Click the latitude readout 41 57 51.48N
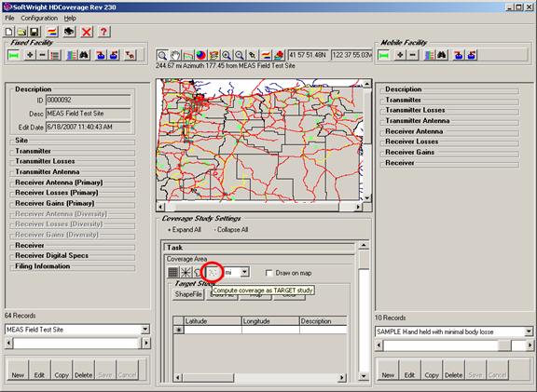The height and width of the screenshot is (392, 537). tap(309, 55)
